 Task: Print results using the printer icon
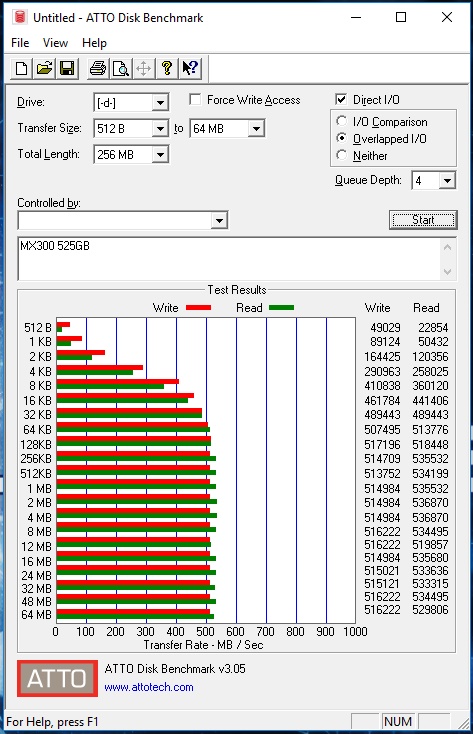coord(98,69)
